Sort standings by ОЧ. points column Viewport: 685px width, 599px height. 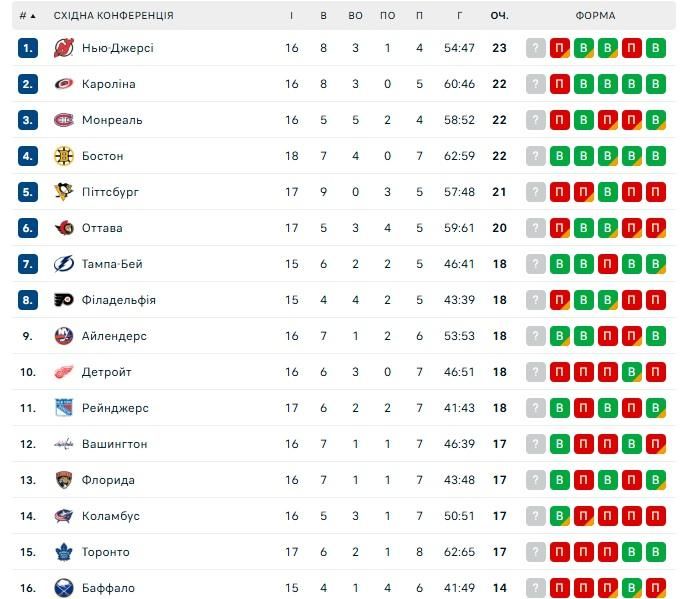[499, 16]
